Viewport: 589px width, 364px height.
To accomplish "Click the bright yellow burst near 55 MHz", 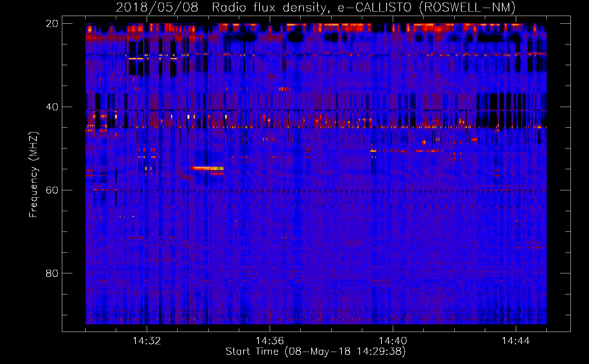I will pos(207,168).
